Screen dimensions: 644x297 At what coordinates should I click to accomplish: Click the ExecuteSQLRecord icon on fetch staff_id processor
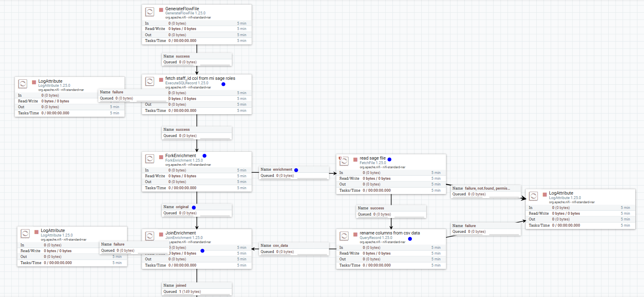(150, 81)
